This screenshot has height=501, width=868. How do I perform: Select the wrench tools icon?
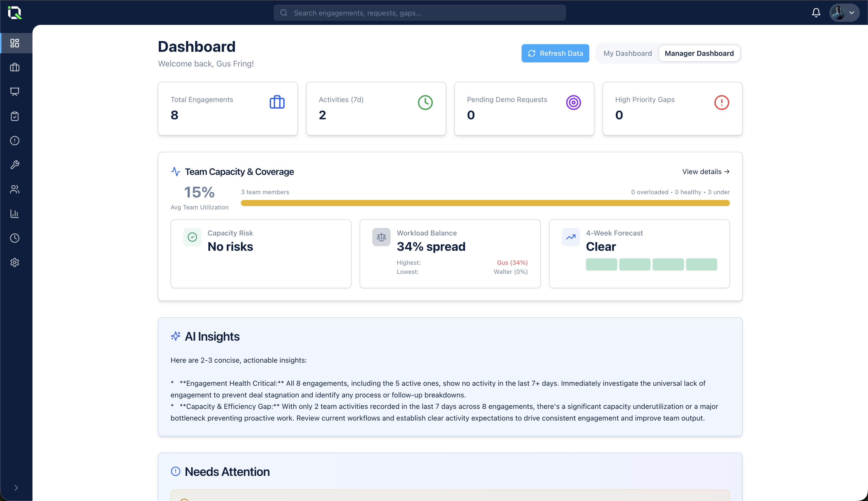(x=15, y=165)
